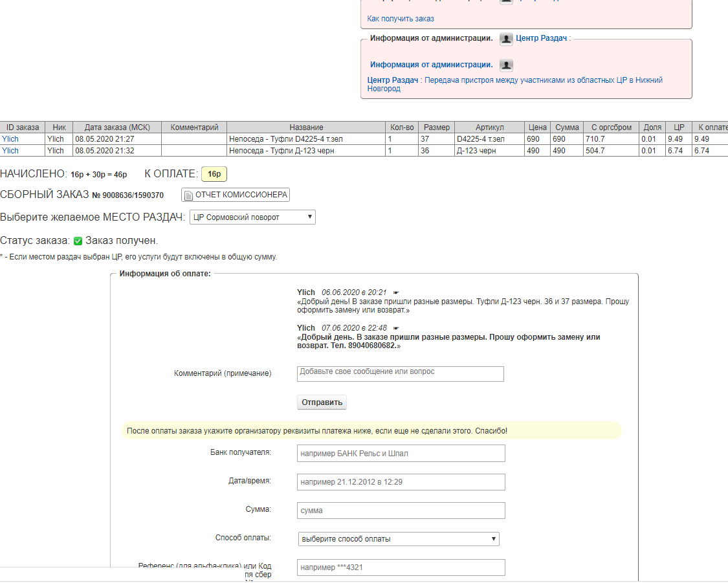Expand the Способ оплаты payment method dropdown

click(398, 539)
